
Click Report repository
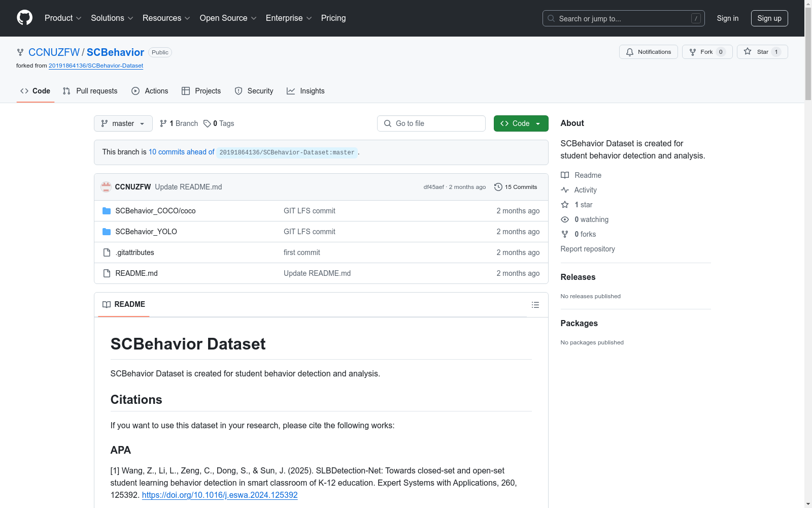(x=588, y=249)
